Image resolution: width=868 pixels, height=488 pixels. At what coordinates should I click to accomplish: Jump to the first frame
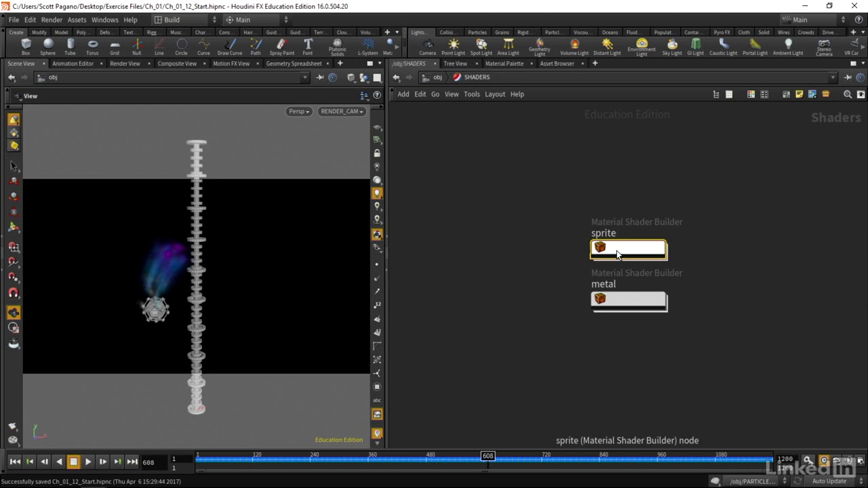pyautogui.click(x=15, y=462)
